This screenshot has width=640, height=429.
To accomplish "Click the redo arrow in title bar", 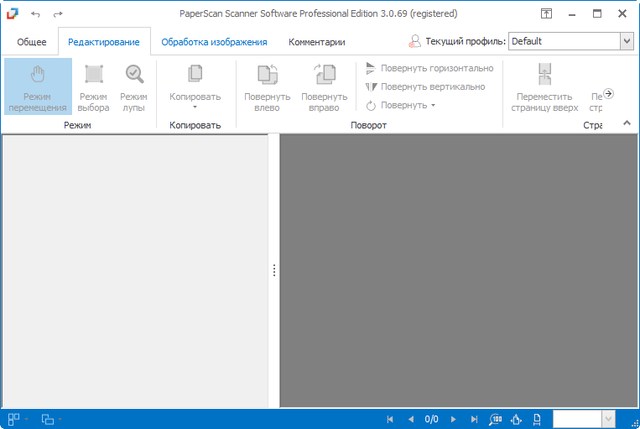I will 57,14.
